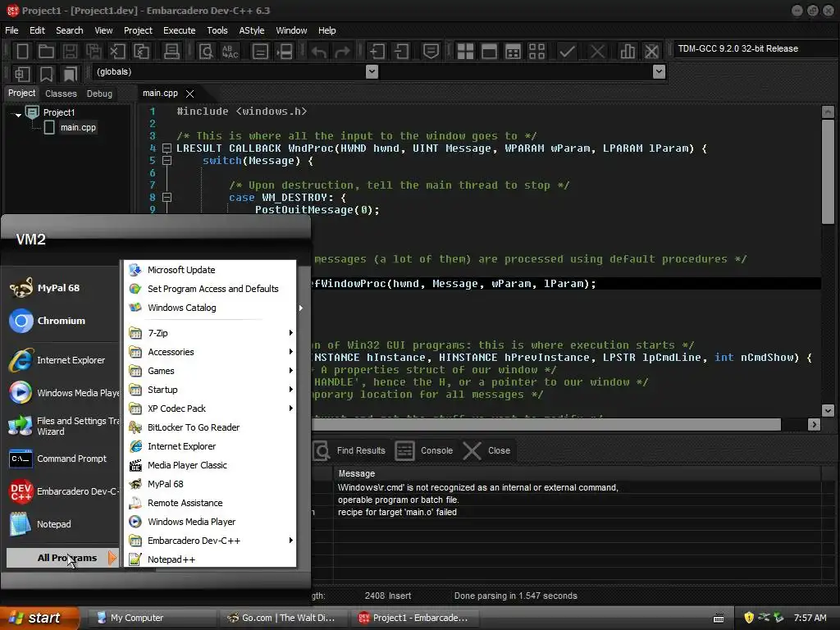Click the New source file toolbar icon

(x=22, y=52)
